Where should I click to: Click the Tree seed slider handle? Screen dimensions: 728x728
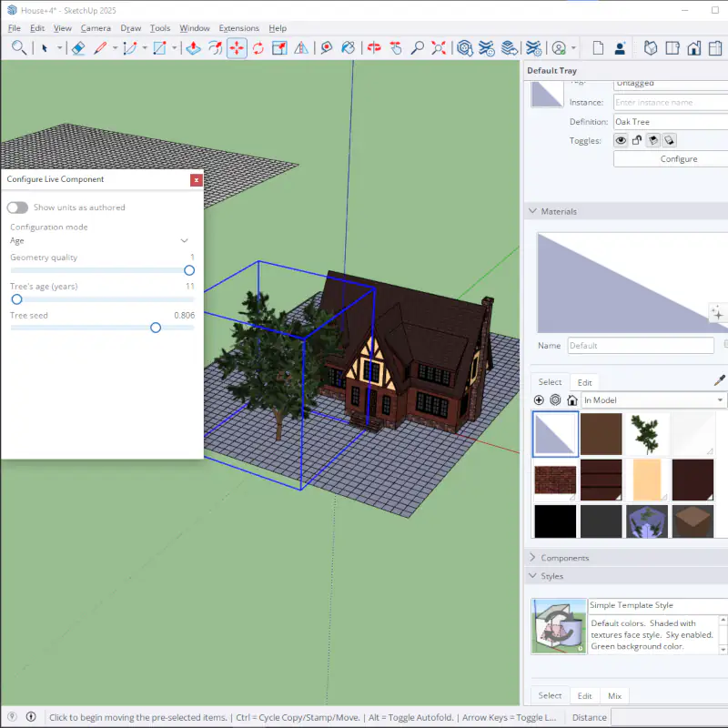point(156,328)
